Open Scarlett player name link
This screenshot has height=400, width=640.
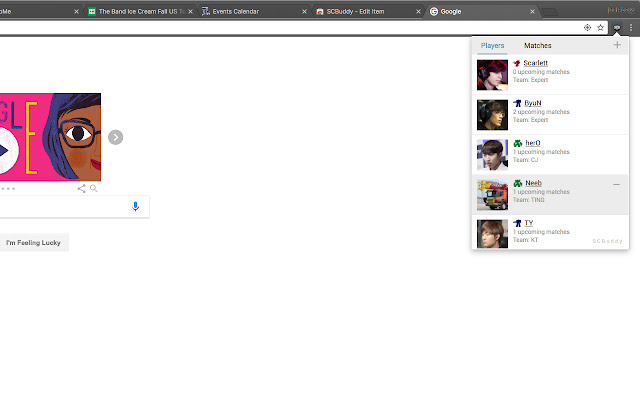coord(536,63)
